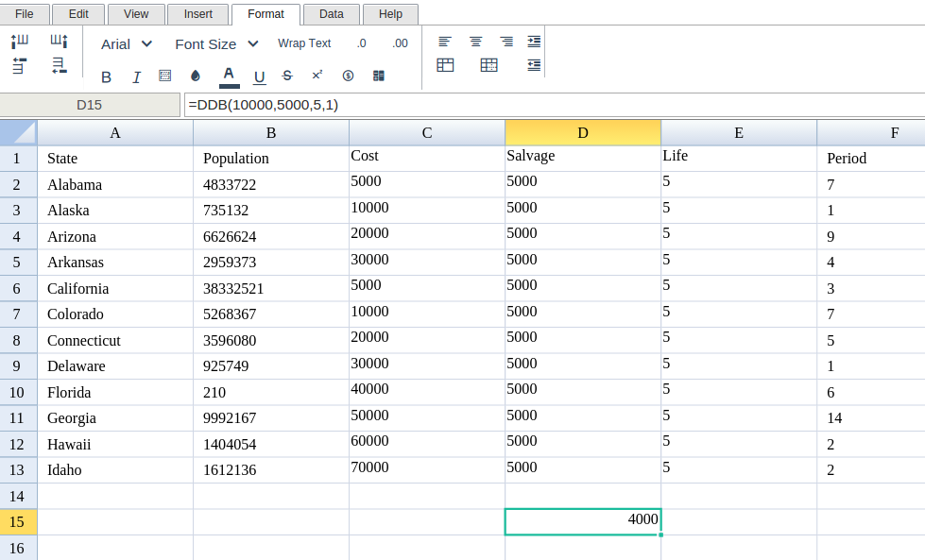925x560 pixels.
Task: Click the cell borders icon
Action: [165, 76]
